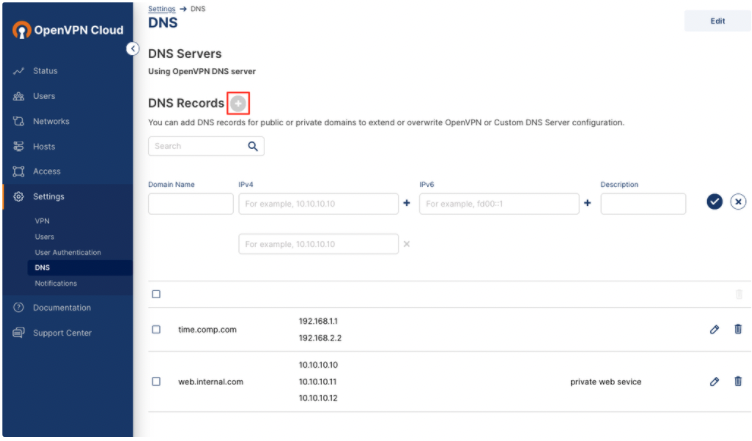Open the Networks sidebar menu

pyautogui.click(x=51, y=121)
